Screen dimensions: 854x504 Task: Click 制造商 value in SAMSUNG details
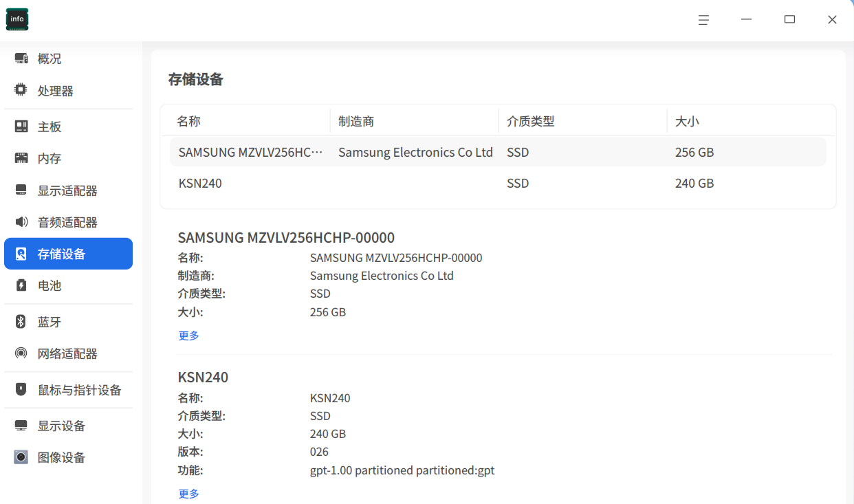tap(382, 276)
